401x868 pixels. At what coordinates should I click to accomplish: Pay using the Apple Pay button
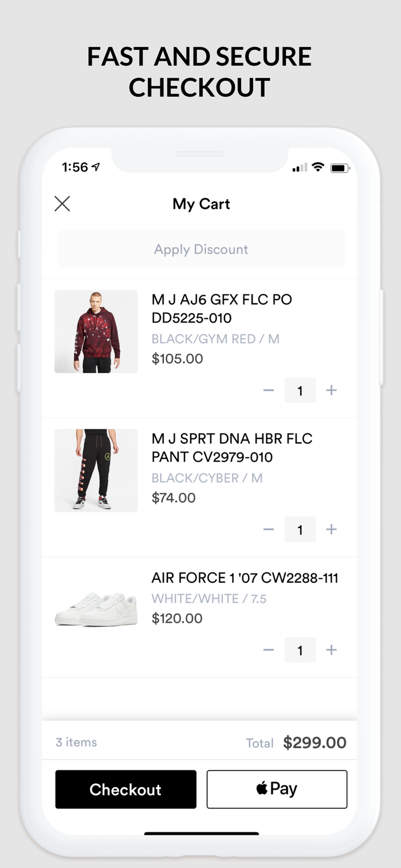277,790
